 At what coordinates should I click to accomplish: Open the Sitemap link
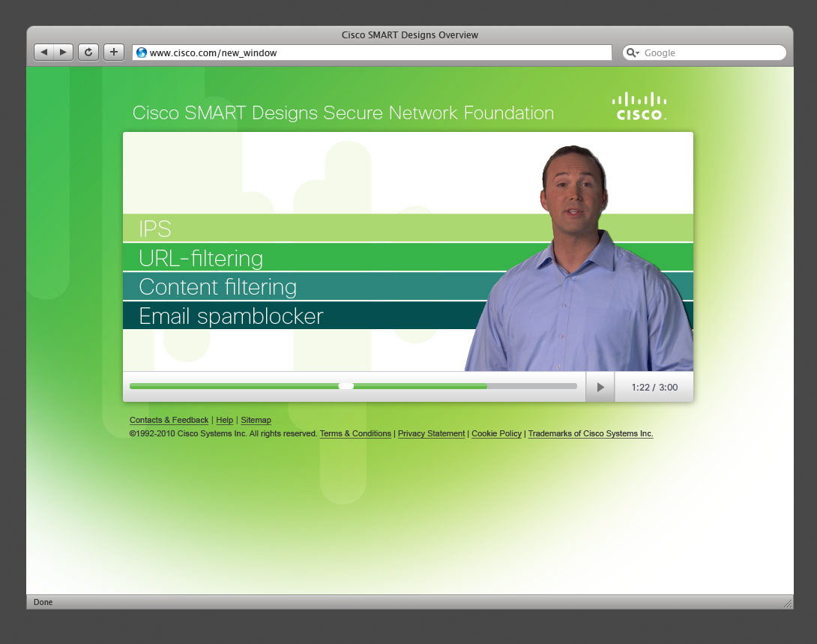[256, 420]
